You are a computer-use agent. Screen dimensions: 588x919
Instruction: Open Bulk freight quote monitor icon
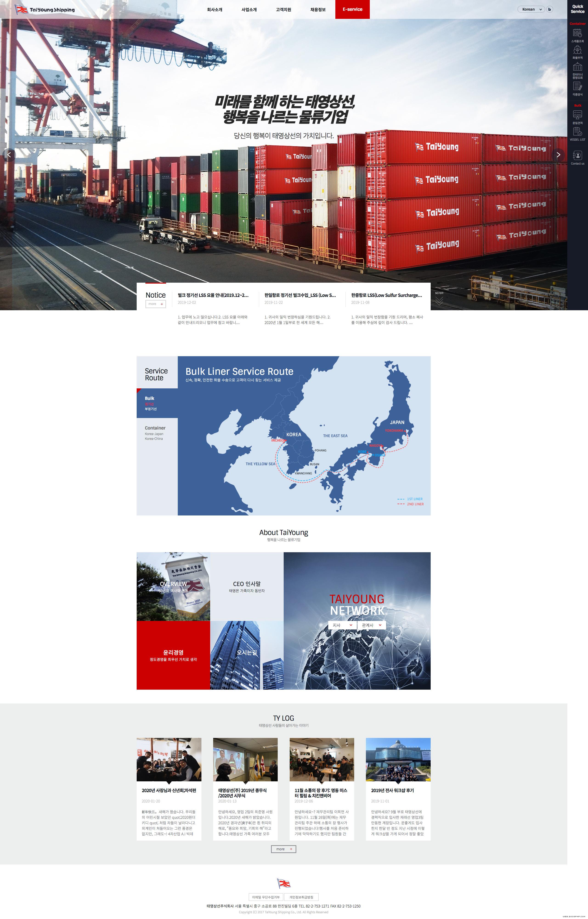[x=577, y=115]
